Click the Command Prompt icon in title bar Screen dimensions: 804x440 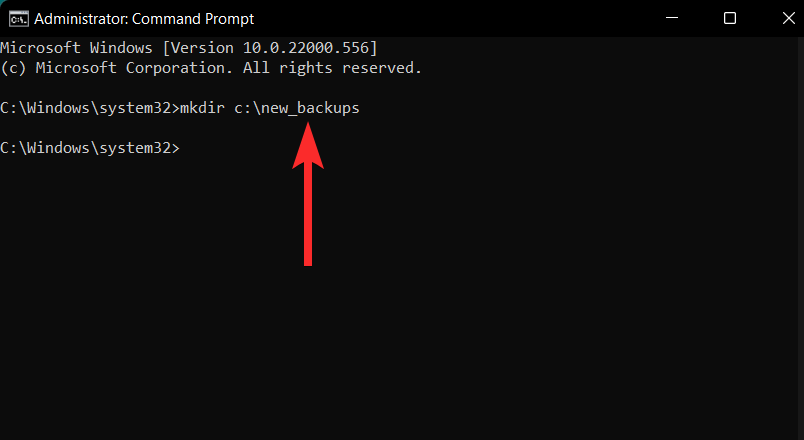click(17, 18)
